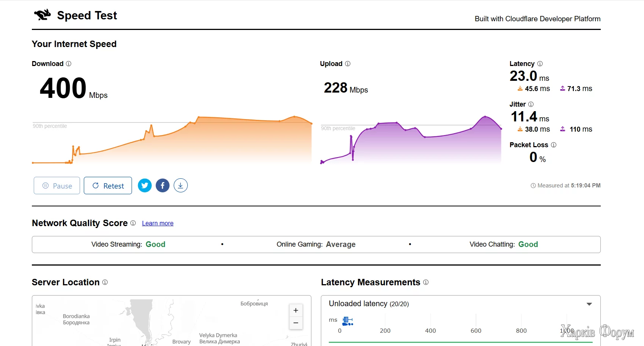Screen dimensions: 644x346
Task: Open the Download info tooltip icon
Action: coord(69,64)
